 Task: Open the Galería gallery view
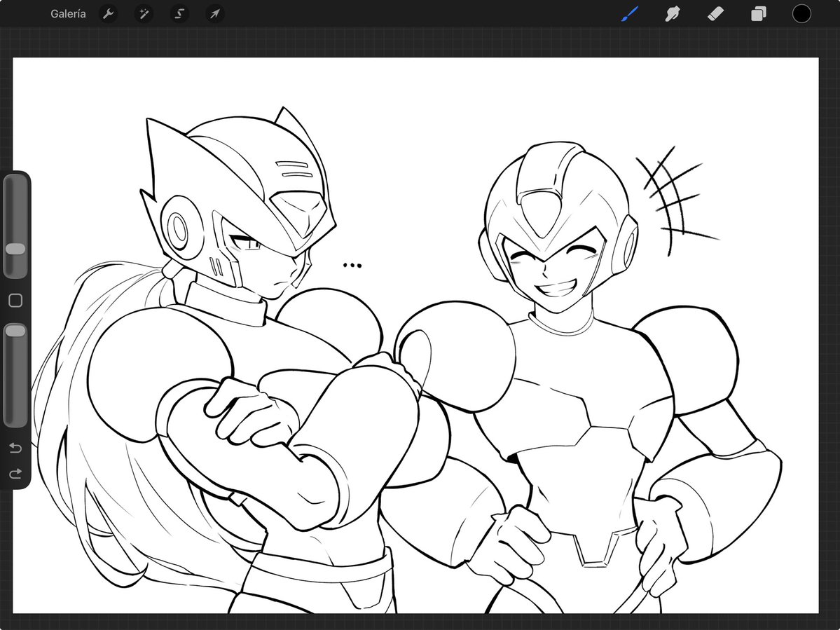(x=68, y=14)
